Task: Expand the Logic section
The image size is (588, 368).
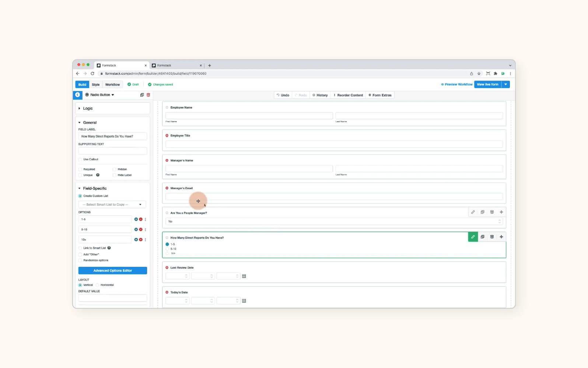Action: [88, 109]
